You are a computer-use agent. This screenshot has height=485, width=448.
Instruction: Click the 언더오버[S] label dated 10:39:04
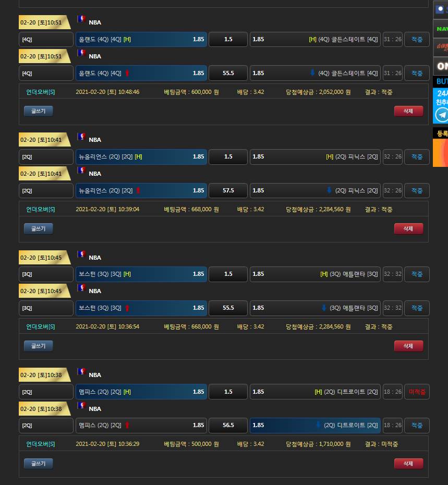[41, 210]
